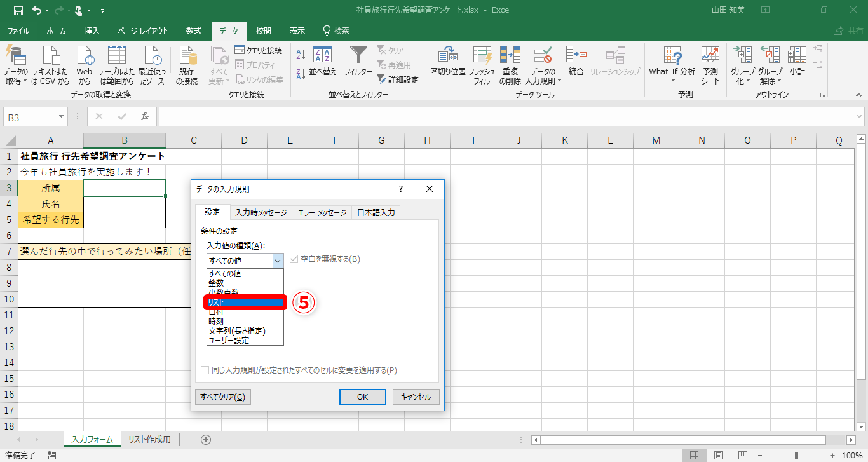The image size is (868, 462).
Task: Switch to the 挿入 ribbon tab
Action: [x=92, y=31]
